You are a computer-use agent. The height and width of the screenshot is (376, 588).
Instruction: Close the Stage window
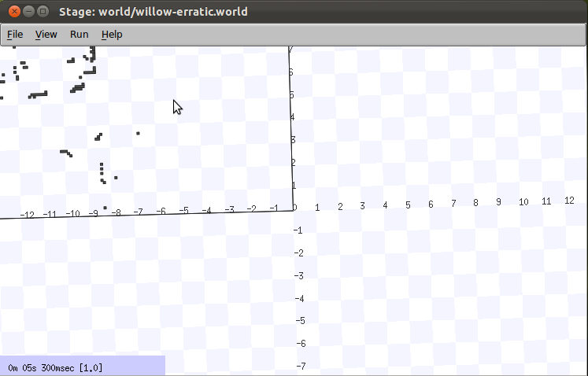pyautogui.click(x=14, y=11)
